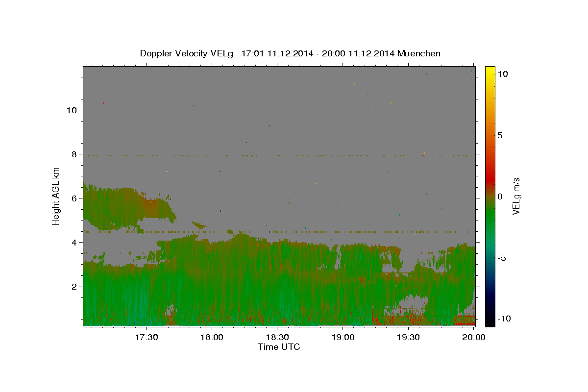Click the '19:30' time tick label

coord(409,337)
